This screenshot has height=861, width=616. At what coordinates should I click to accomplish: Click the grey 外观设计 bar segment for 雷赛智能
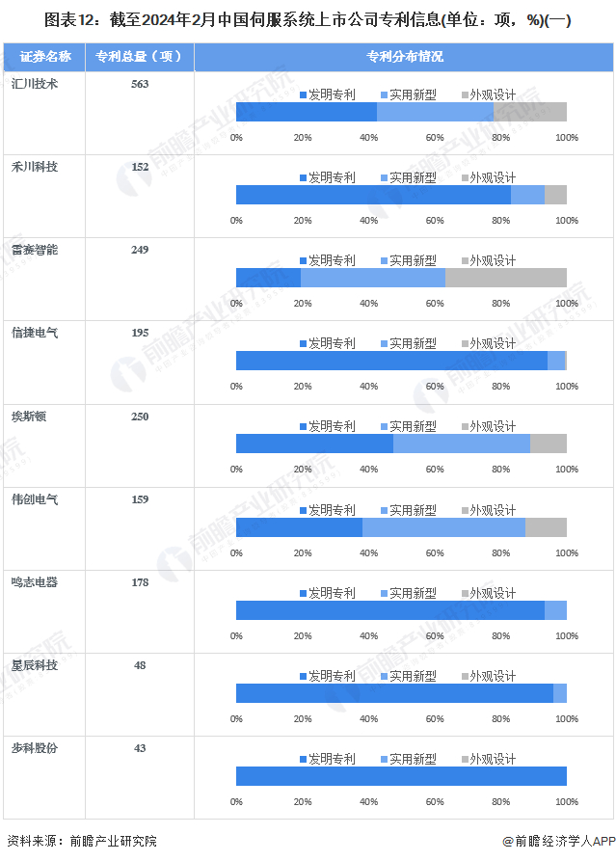pyautogui.click(x=505, y=278)
